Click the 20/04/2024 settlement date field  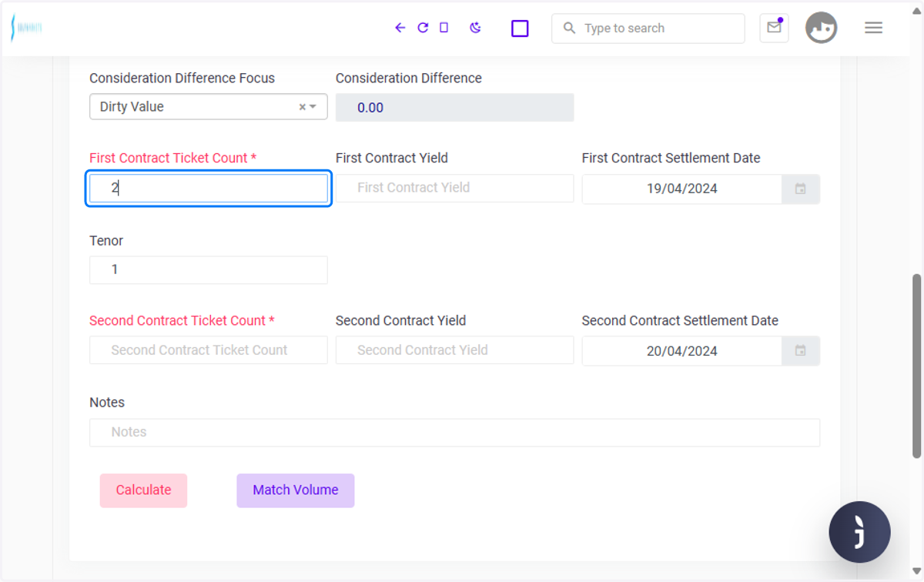point(682,351)
